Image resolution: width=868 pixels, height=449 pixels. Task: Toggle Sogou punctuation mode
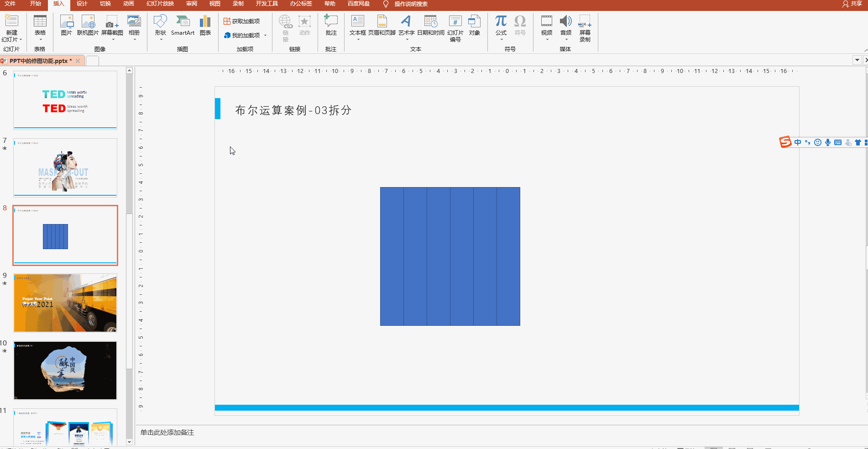click(808, 142)
